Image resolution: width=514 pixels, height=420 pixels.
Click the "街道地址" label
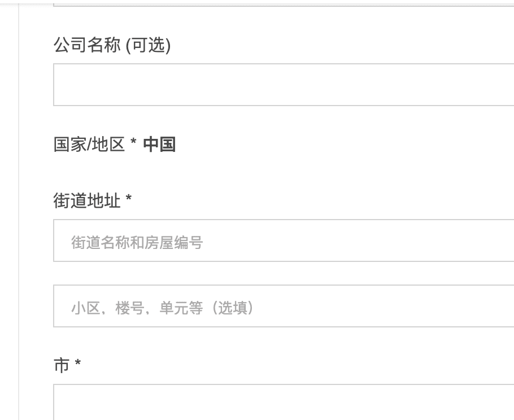[x=86, y=201]
